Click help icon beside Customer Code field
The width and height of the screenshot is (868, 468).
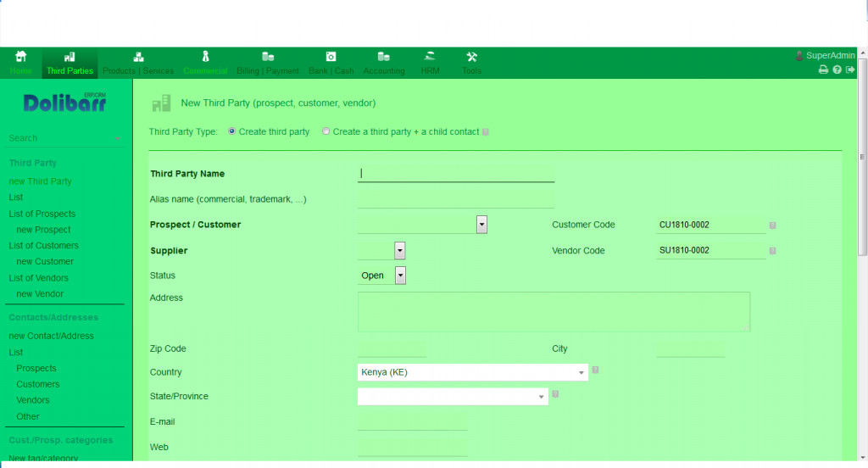(773, 226)
